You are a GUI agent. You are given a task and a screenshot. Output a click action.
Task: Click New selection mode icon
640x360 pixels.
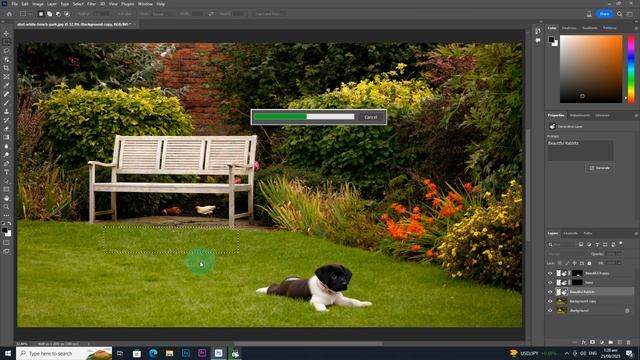coord(40,14)
